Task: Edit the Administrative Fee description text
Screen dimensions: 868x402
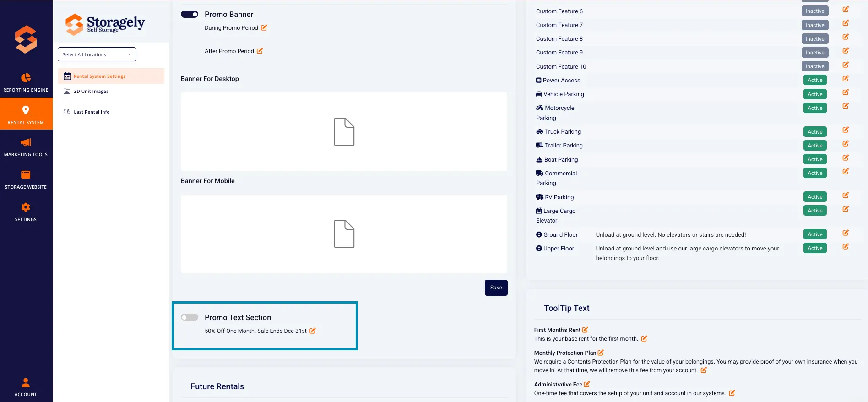Action: (x=732, y=393)
